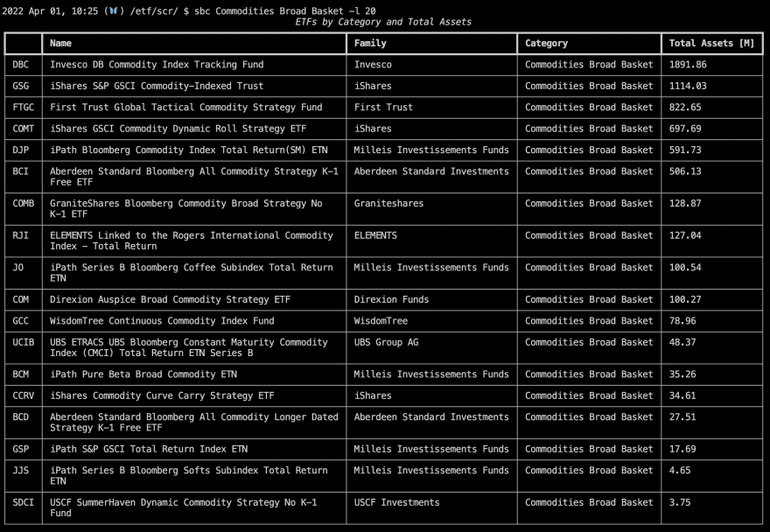
Task: Click the Total Assets [M] column header
Action: (x=711, y=43)
